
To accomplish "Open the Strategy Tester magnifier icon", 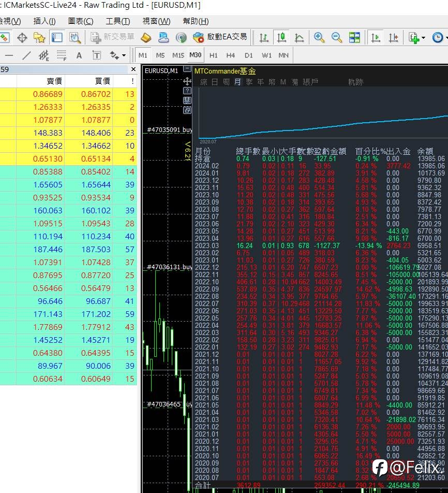I will [x=75, y=38].
